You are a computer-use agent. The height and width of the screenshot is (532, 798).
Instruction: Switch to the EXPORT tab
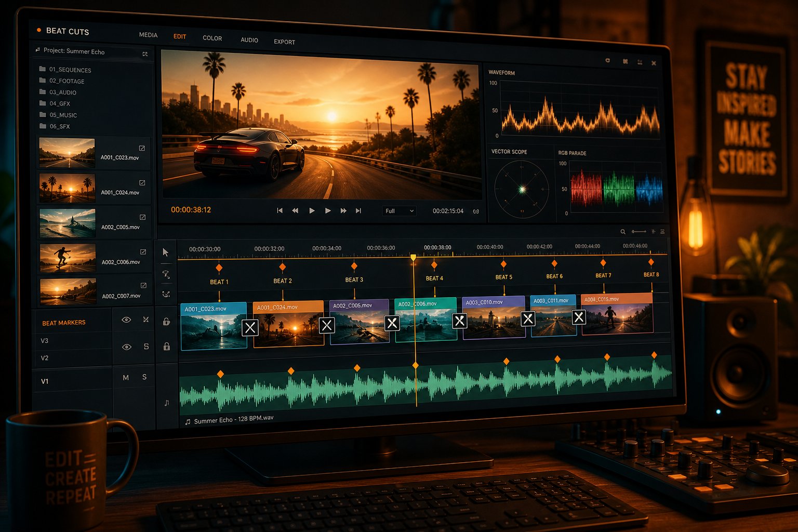click(x=284, y=42)
